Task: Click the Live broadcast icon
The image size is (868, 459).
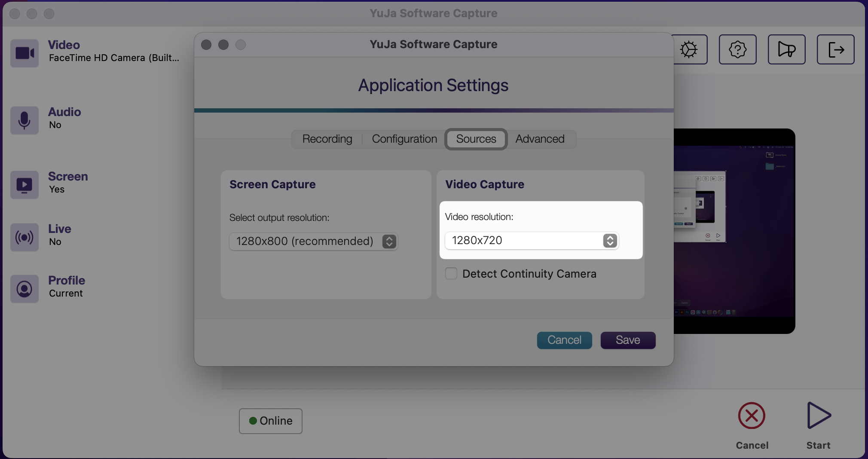Action: pyautogui.click(x=24, y=237)
